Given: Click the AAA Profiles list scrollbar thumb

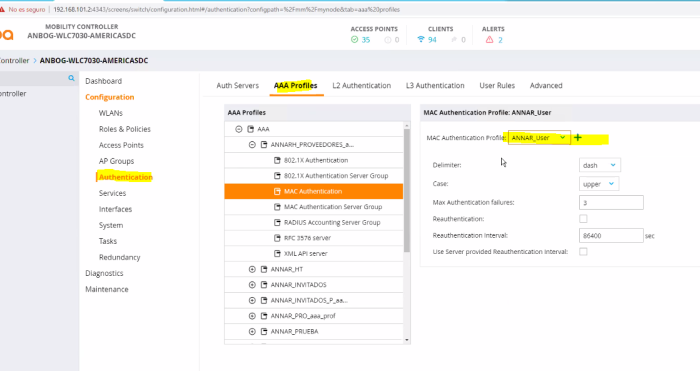Looking at the screenshot, I should (x=407, y=191).
